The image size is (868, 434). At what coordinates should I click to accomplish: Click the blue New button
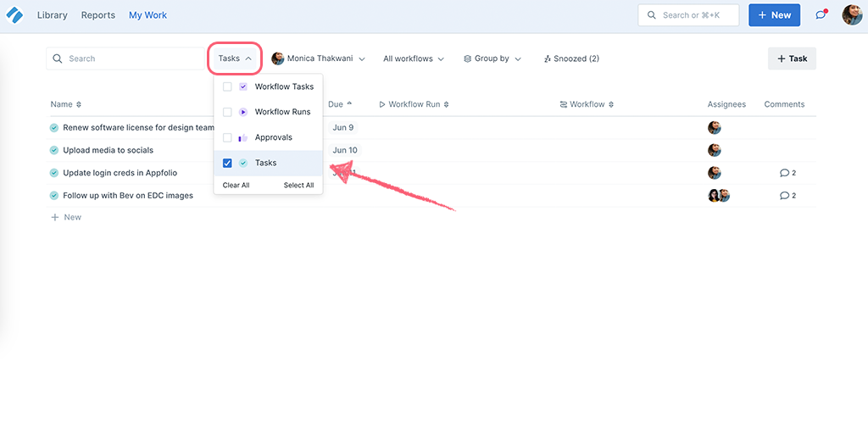(774, 15)
